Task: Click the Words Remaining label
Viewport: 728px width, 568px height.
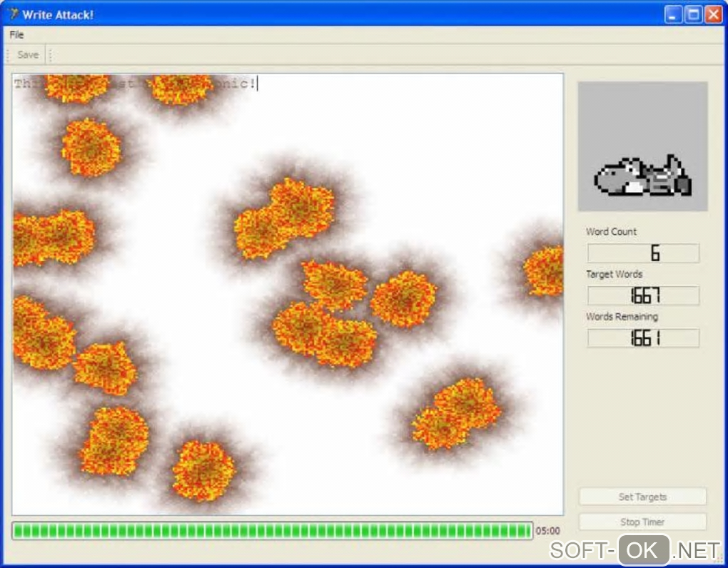Action: point(622,317)
